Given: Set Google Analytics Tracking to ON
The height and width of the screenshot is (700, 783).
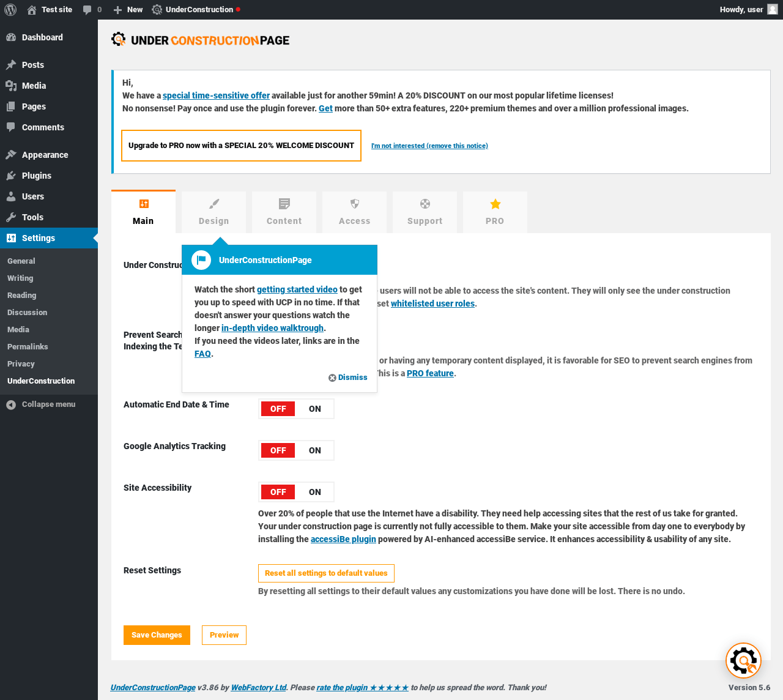Looking at the screenshot, I should [x=315, y=450].
